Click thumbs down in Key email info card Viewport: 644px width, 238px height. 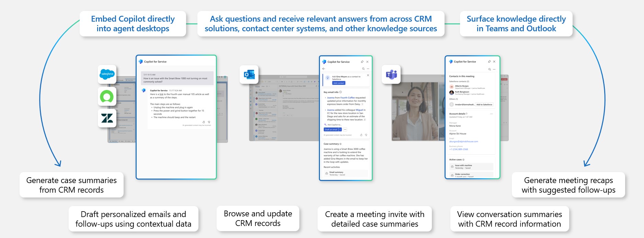(x=366, y=135)
